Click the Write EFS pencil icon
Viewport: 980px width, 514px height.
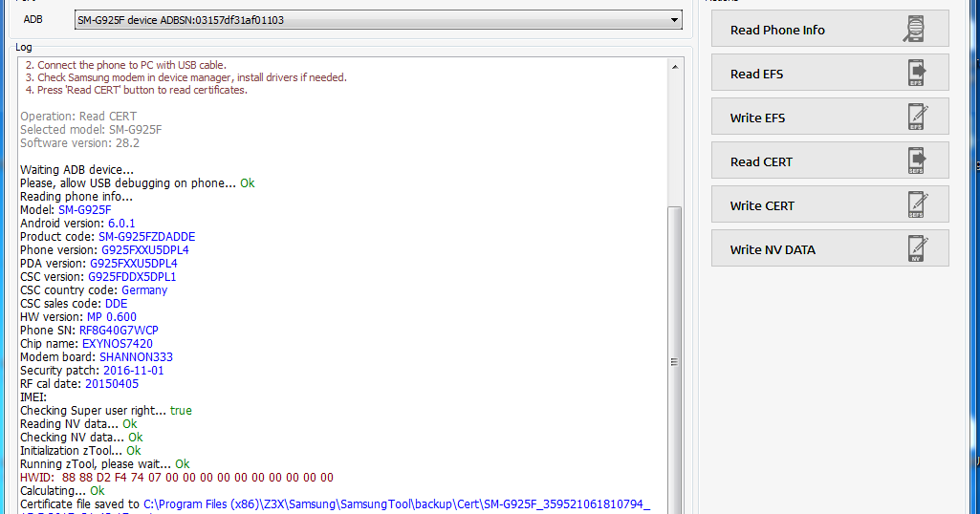click(x=917, y=117)
